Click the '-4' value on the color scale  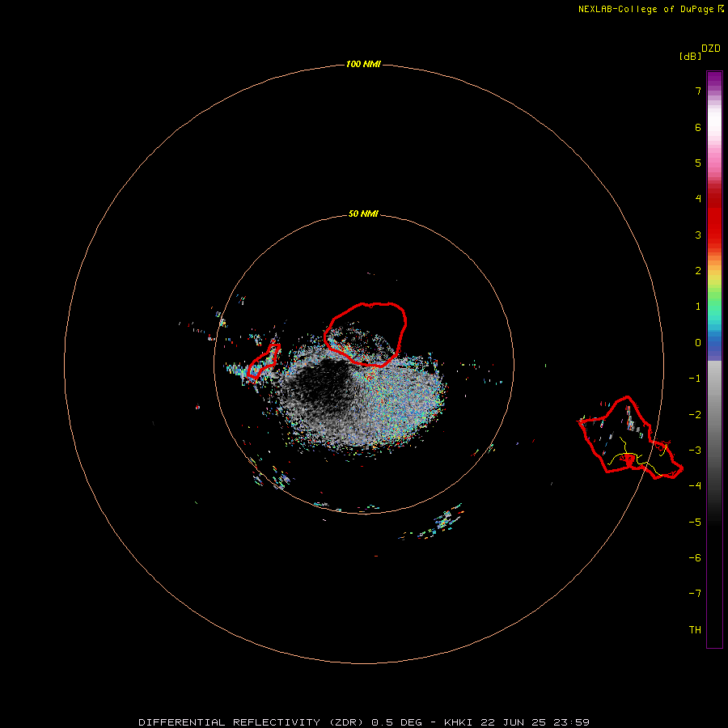pos(695,486)
